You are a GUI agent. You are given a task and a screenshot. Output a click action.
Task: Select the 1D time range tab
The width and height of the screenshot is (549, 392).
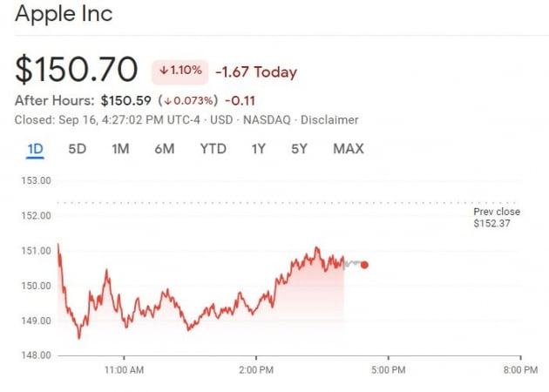35,149
